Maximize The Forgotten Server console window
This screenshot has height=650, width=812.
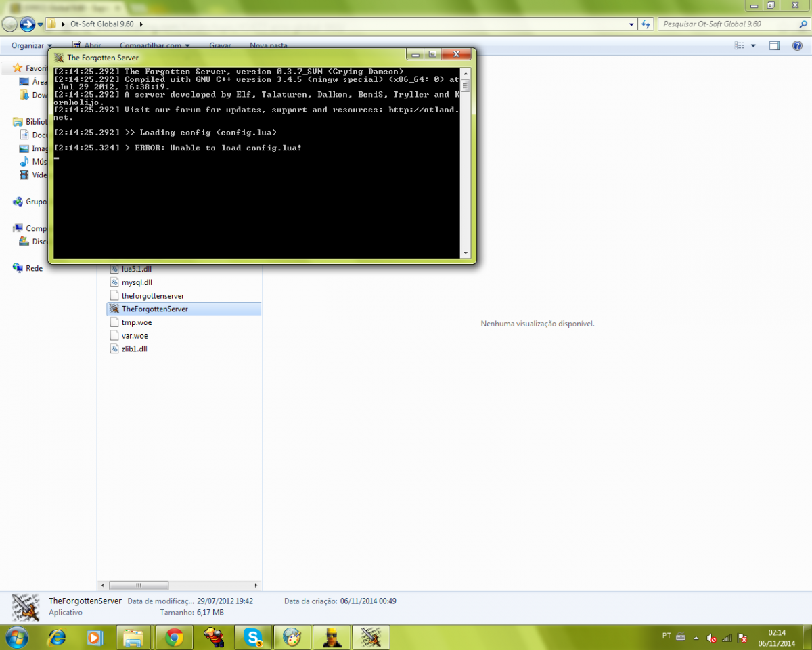pyautogui.click(x=433, y=55)
